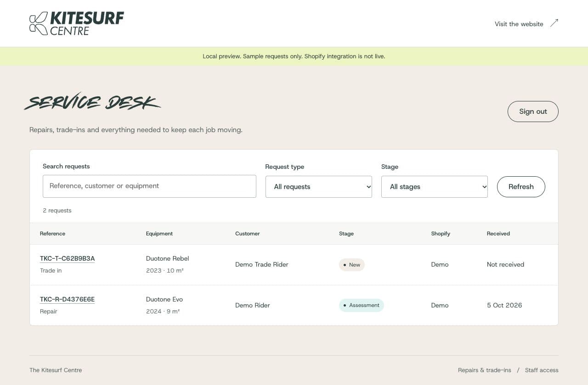The image size is (588, 385).
Task: Click the Local preview notice banner text
Action: click(294, 56)
